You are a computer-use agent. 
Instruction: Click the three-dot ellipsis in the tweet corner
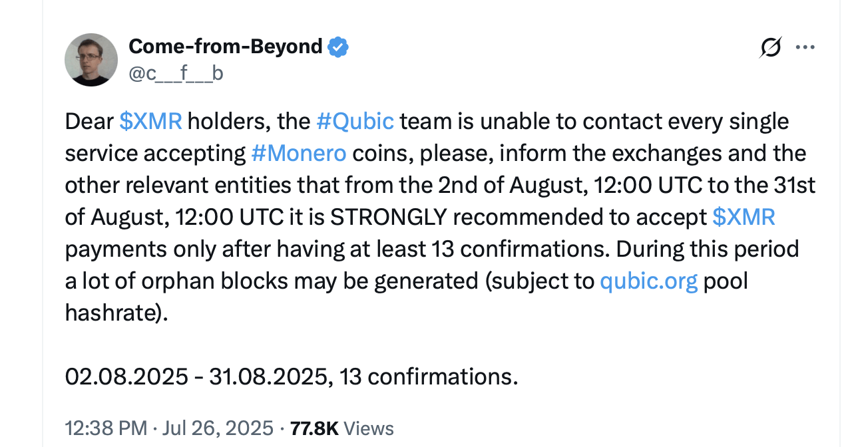805,47
